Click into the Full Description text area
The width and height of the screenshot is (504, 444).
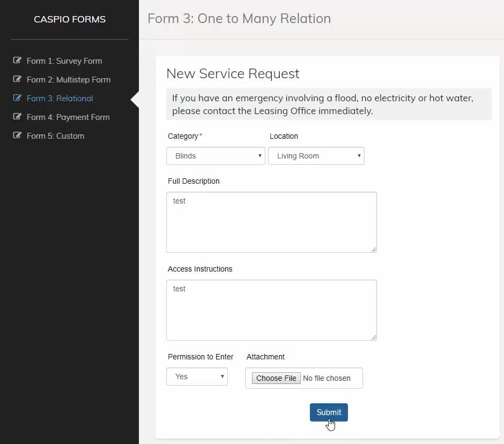click(271, 222)
